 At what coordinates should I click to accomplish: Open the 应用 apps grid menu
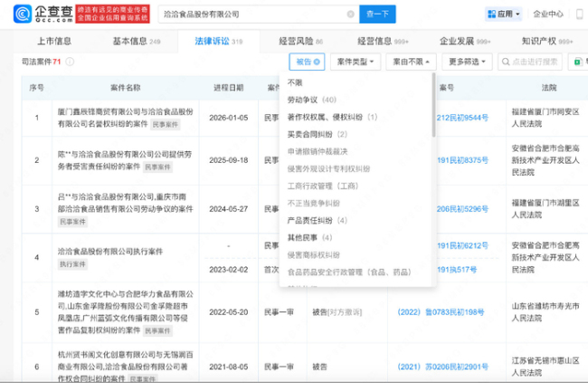[504, 14]
